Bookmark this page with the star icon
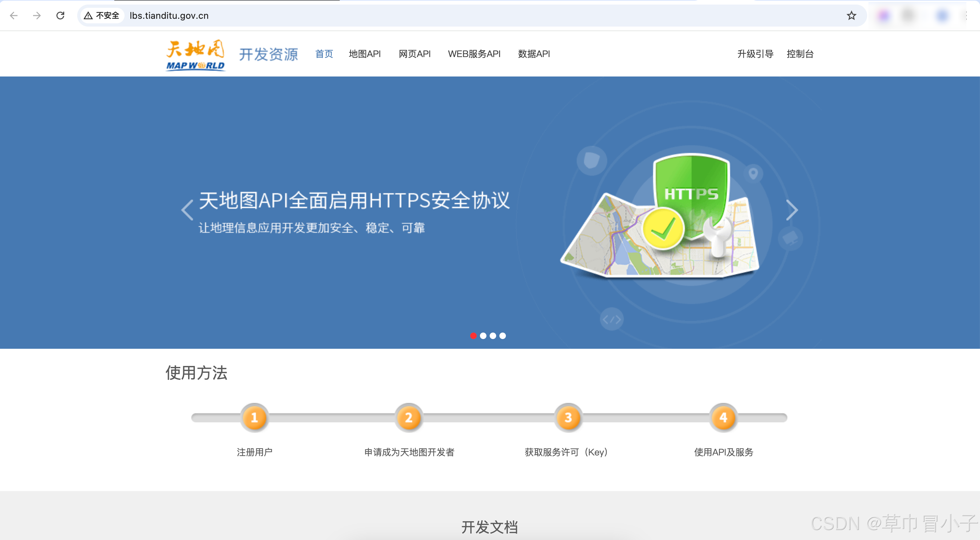Image resolution: width=980 pixels, height=540 pixels. click(851, 16)
